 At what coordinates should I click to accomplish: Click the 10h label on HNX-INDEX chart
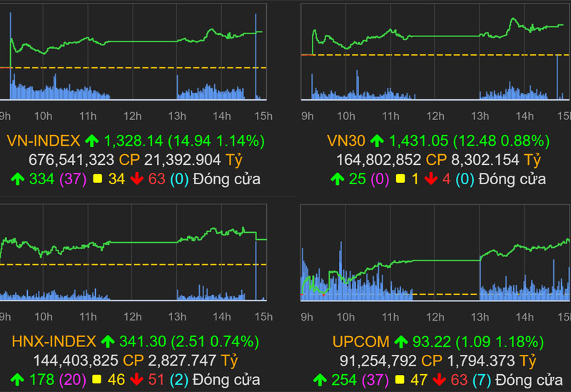click(44, 316)
